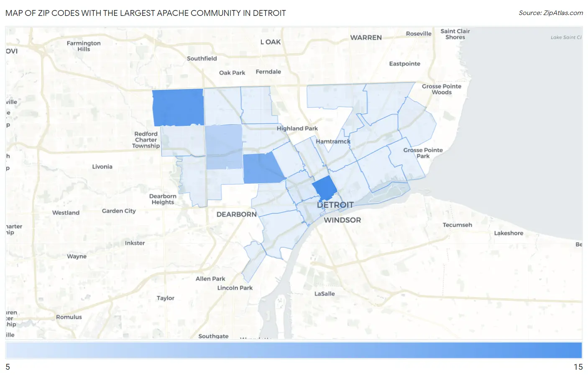Viewport: 588px width, 376px height.
Task: Click the Lincoln Park label
Action: [235, 288]
